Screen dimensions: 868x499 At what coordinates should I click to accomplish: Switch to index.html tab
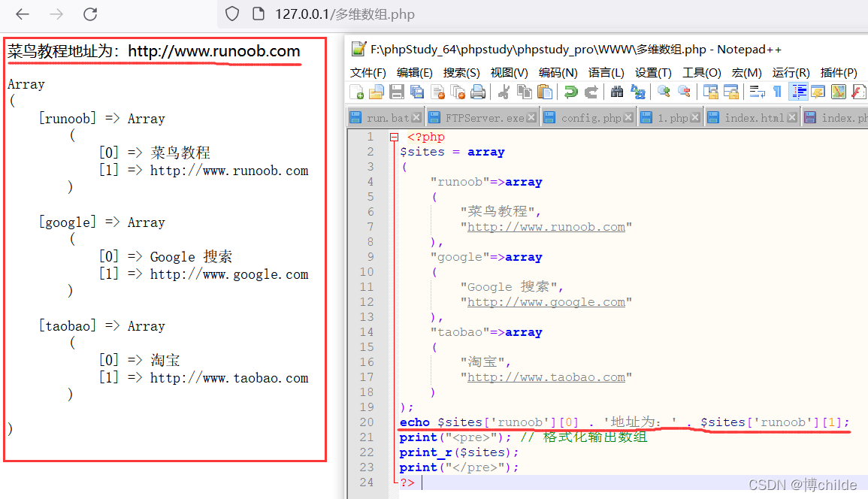[x=752, y=117]
